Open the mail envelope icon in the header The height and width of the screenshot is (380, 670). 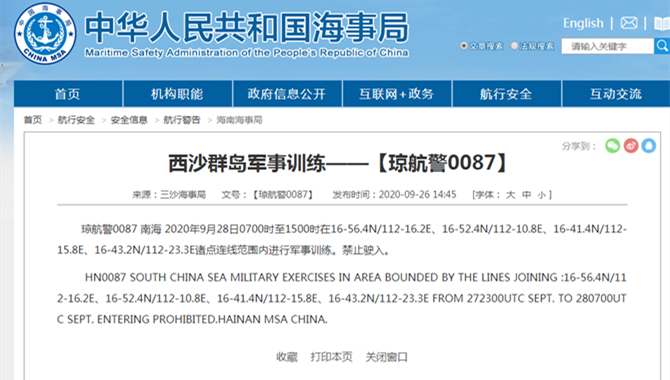coord(629,23)
